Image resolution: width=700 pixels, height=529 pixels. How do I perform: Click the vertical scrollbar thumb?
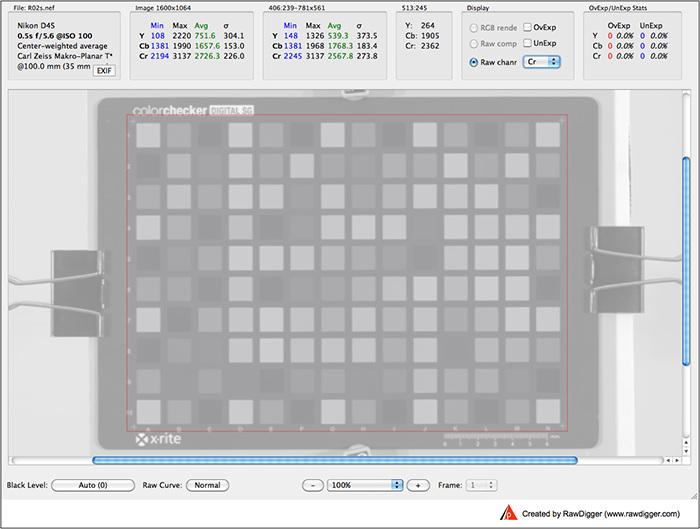point(686,262)
